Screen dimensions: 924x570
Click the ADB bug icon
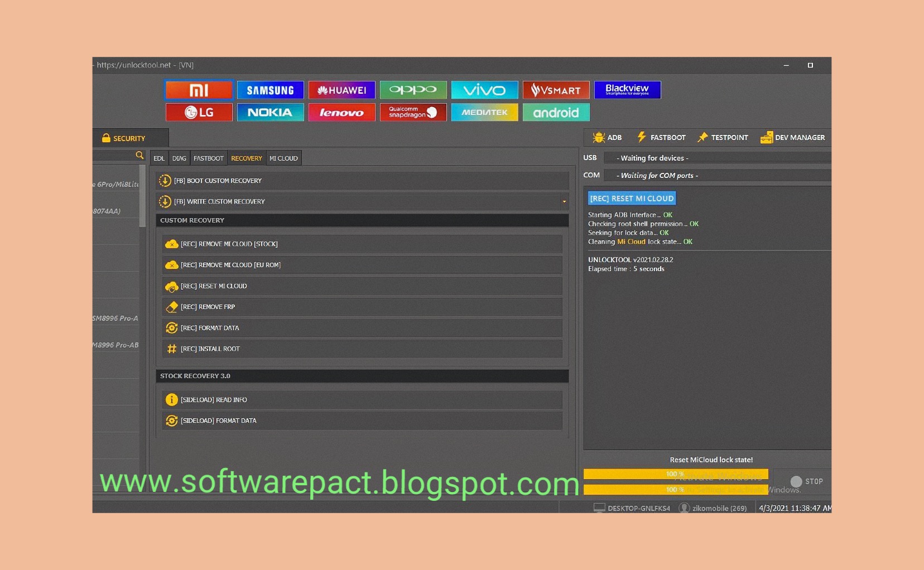click(x=599, y=137)
